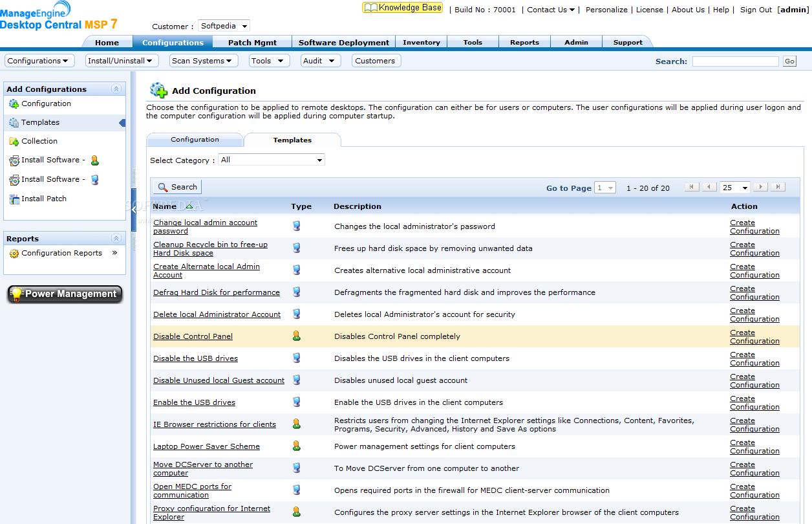This screenshot has height=524, width=812.
Task: Collapse the Reports panel
Action: tap(116, 239)
